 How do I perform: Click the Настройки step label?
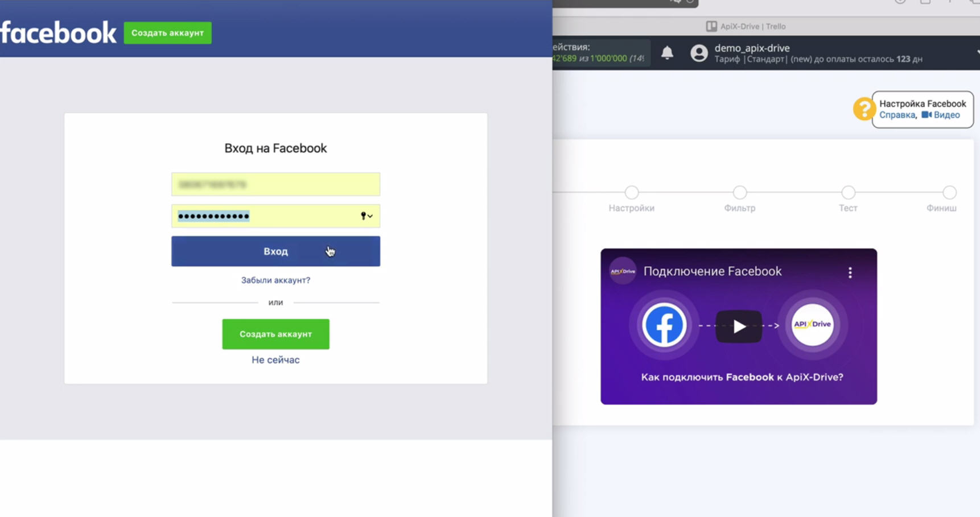coord(631,208)
